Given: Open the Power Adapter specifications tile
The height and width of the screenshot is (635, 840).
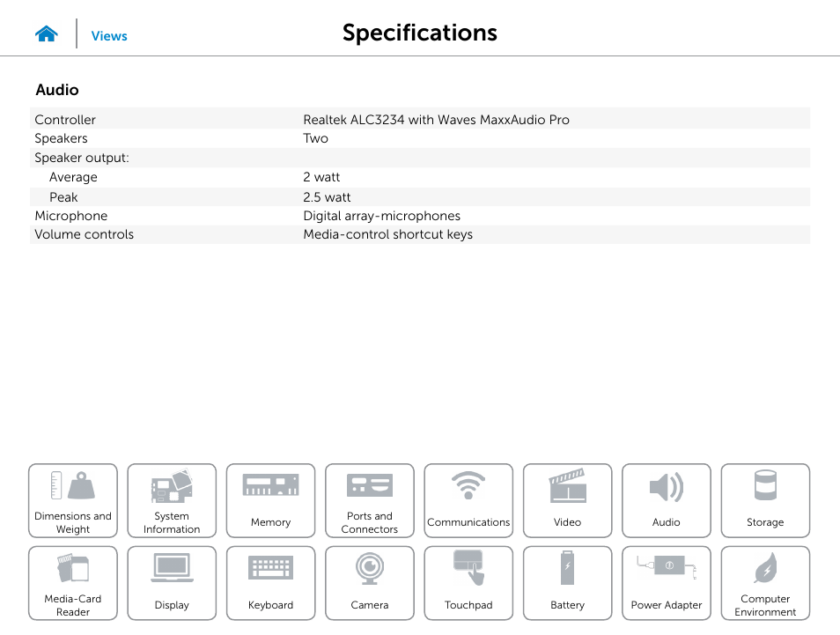Looking at the screenshot, I should 667,583.
